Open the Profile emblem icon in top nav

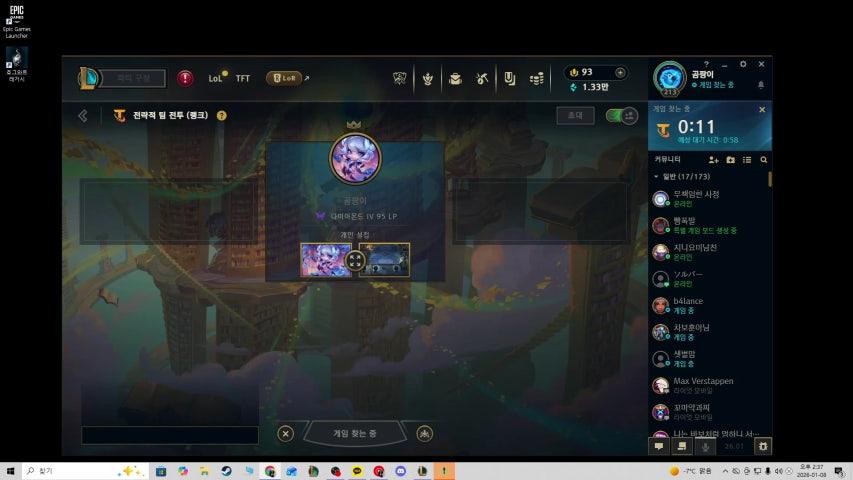[428, 78]
